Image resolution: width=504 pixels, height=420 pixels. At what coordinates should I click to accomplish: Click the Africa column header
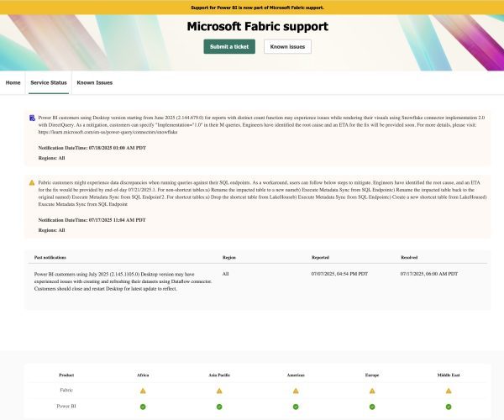coord(143,375)
